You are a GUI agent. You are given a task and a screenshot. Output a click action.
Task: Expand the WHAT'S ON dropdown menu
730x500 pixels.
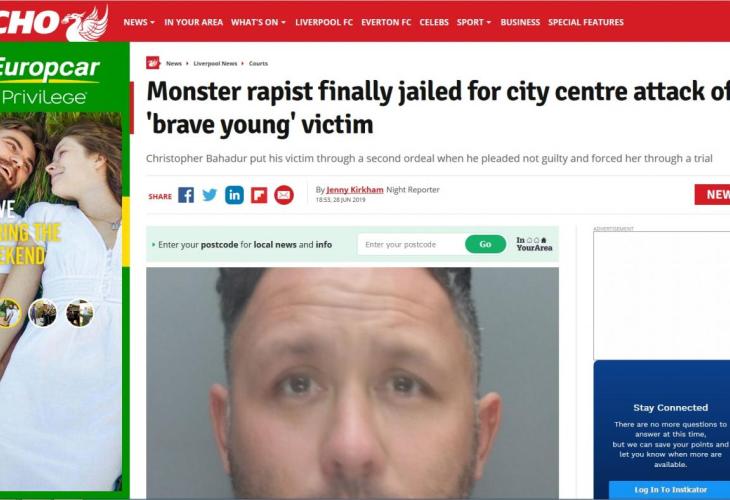tap(258, 22)
